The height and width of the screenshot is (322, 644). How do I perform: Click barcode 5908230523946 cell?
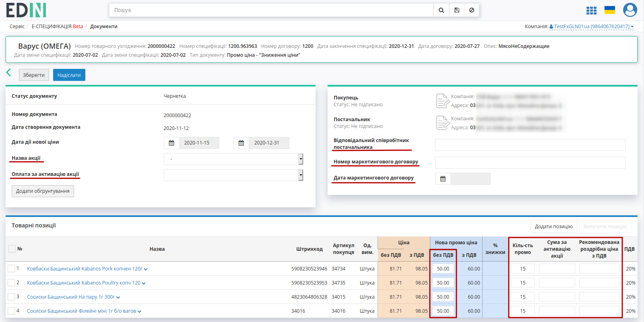[x=309, y=268]
